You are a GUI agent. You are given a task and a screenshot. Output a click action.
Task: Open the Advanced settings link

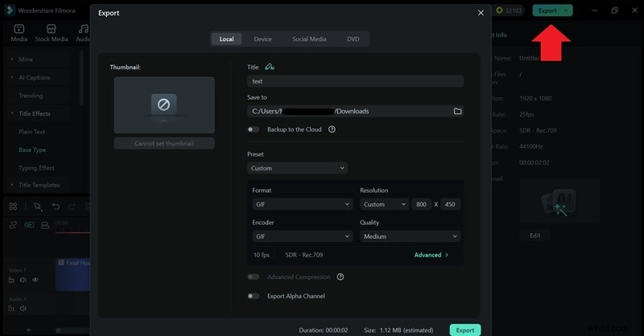(431, 255)
